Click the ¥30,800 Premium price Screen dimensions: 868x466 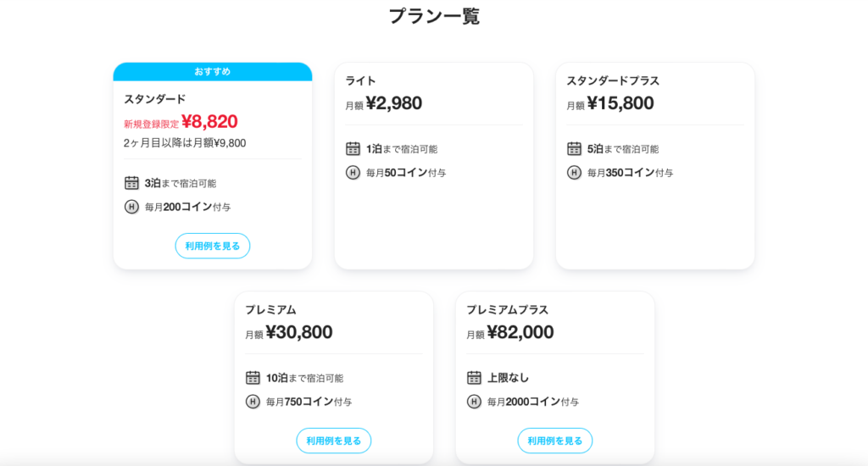click(x=299, y=332)
